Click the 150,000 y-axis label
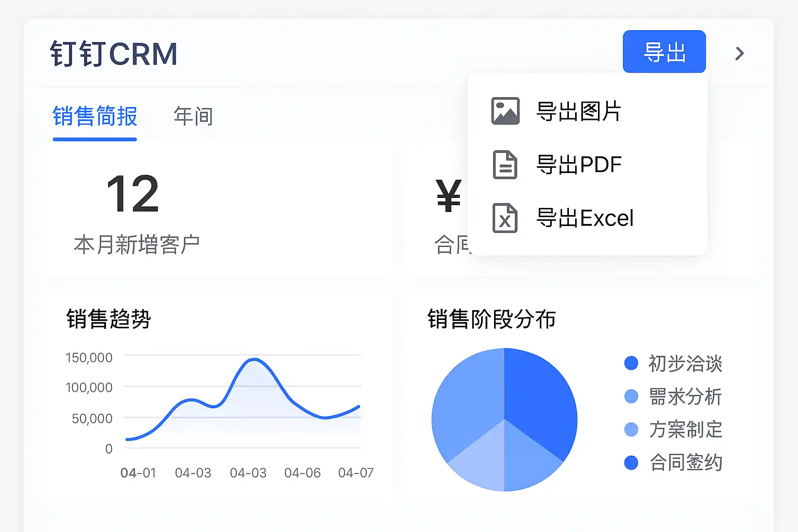 [89, 358]
